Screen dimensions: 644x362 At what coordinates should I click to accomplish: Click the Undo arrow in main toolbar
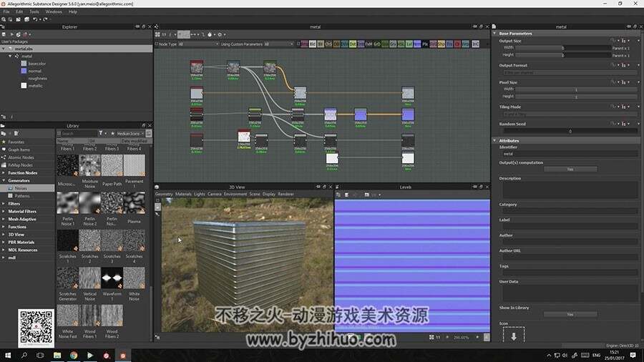point(35,19)
